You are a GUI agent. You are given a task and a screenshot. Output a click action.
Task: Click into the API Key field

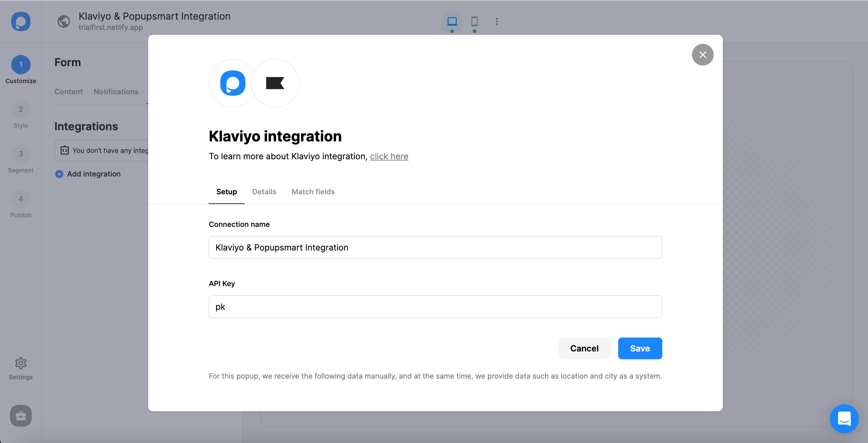(x=435, y=307)
